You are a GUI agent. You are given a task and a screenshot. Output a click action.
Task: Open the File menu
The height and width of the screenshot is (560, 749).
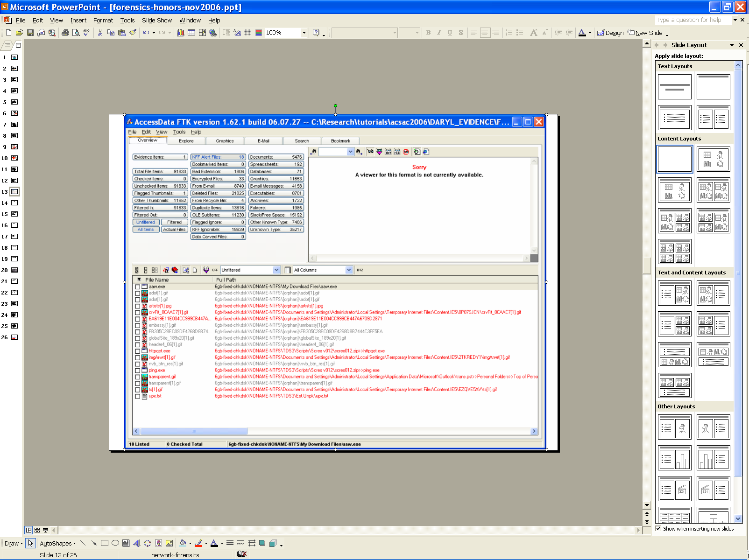21,21
